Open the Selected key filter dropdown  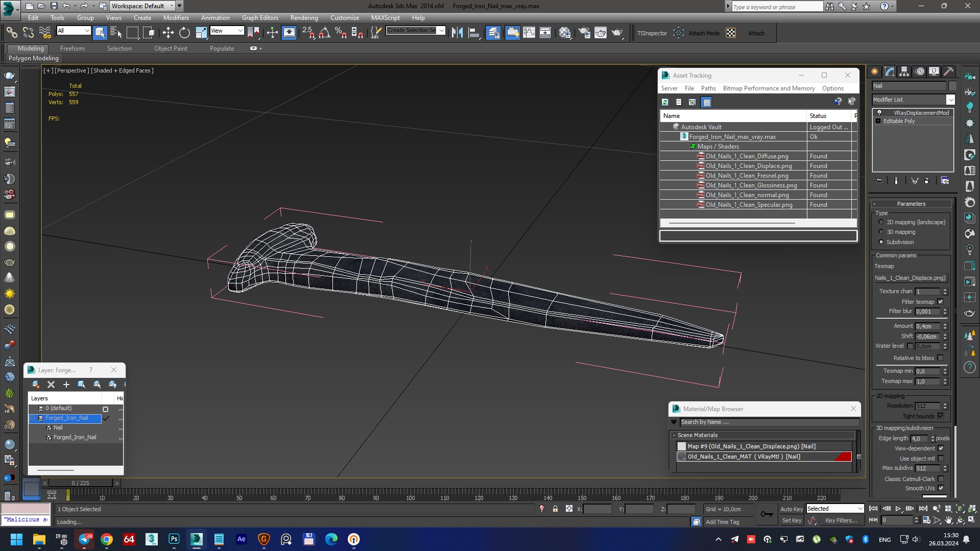coord(834,509)
